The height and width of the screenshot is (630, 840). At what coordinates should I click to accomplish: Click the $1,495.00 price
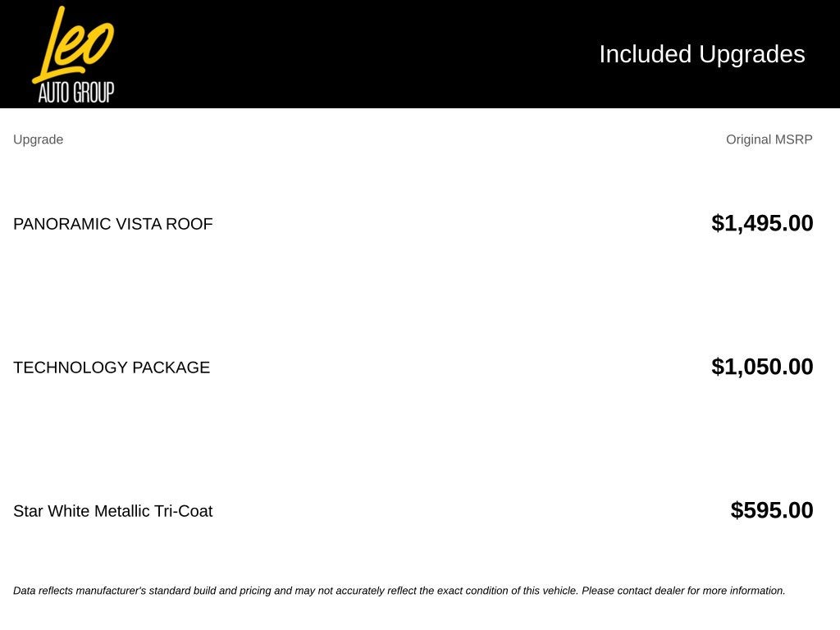tap(762, 223)
